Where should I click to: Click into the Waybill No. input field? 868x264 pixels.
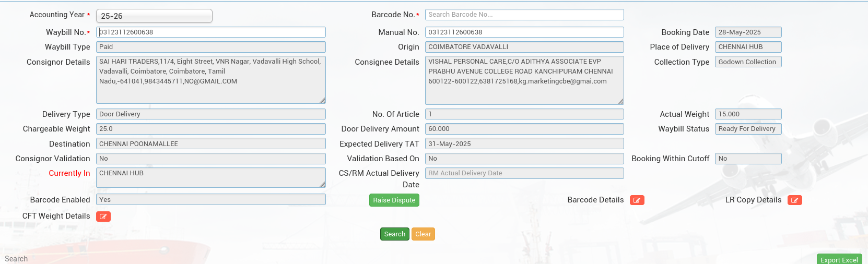point(210,32)
